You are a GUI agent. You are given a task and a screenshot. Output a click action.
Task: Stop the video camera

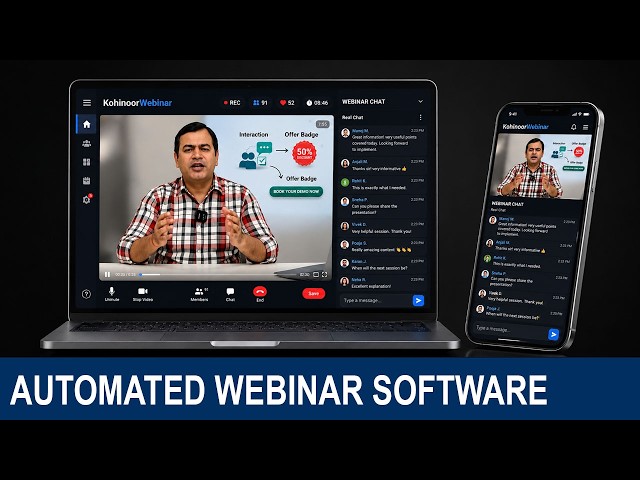click(143, 294)
